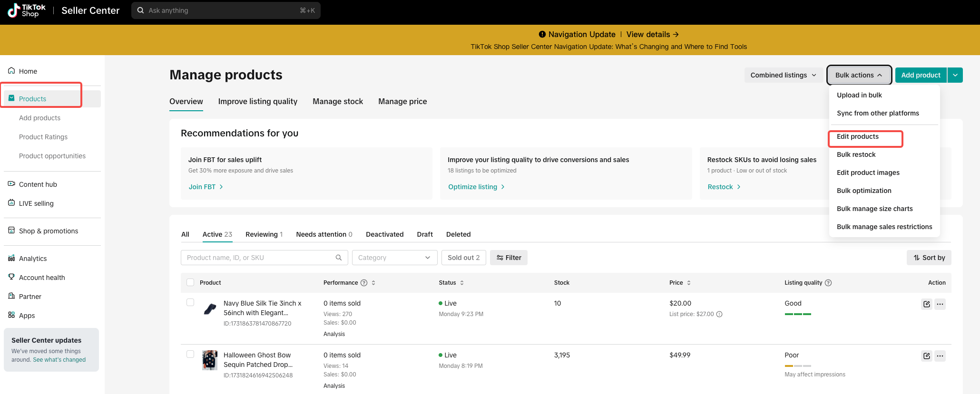This screenshot has height=394, width=980.
Task: Select all products with header checkbox
Action: pos(190,282)
